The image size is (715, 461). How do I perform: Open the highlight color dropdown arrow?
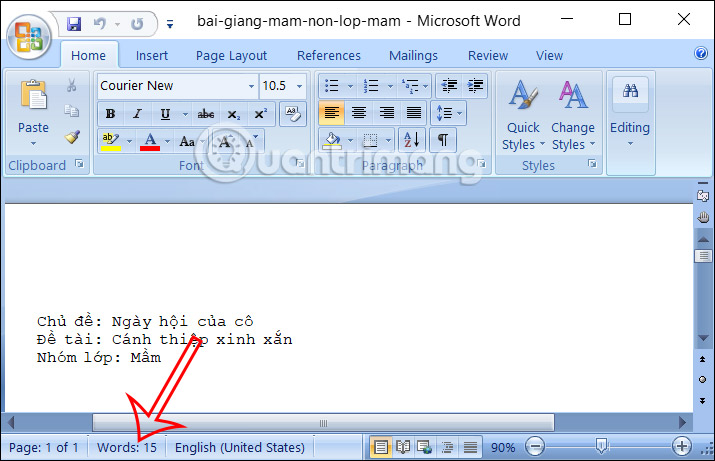(x=129, y=141)
